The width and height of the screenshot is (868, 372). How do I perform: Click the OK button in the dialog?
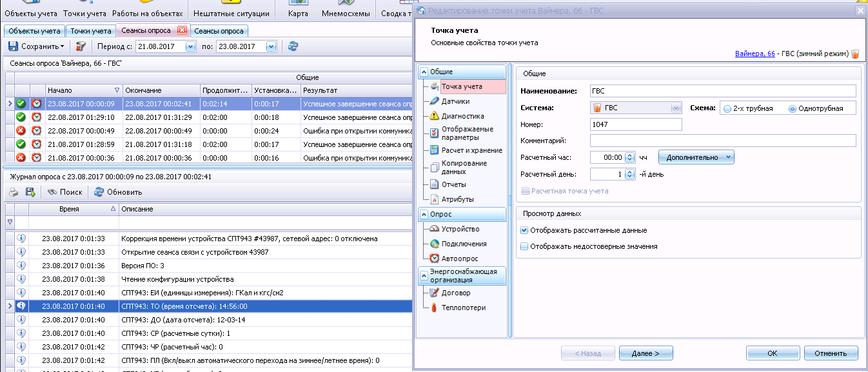pos(773,353)
